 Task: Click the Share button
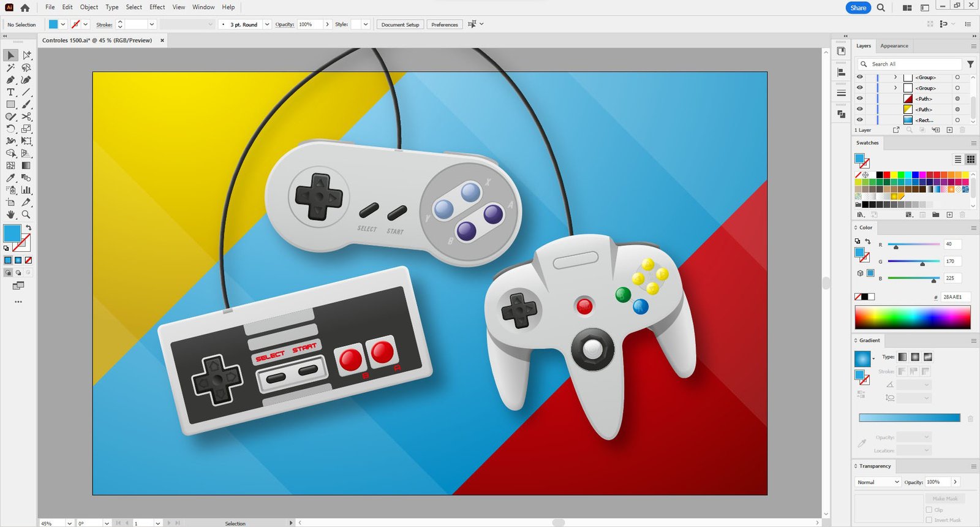pos(858,8)
